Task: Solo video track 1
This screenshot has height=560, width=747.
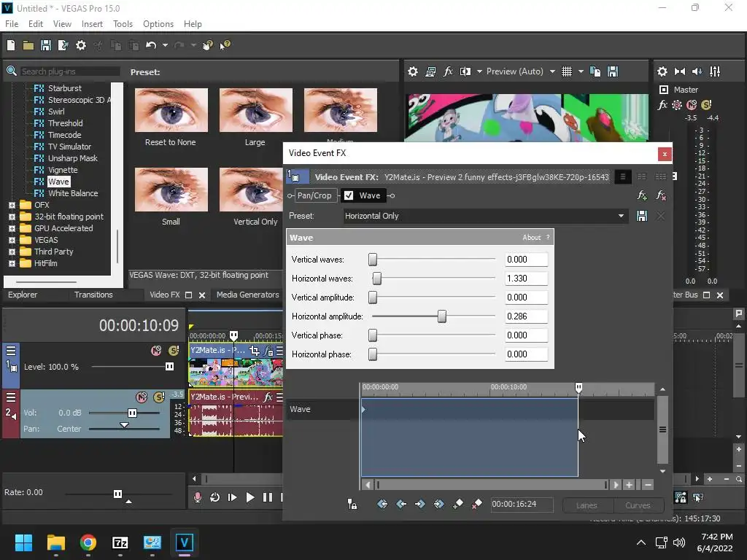Action: point(174,351)
